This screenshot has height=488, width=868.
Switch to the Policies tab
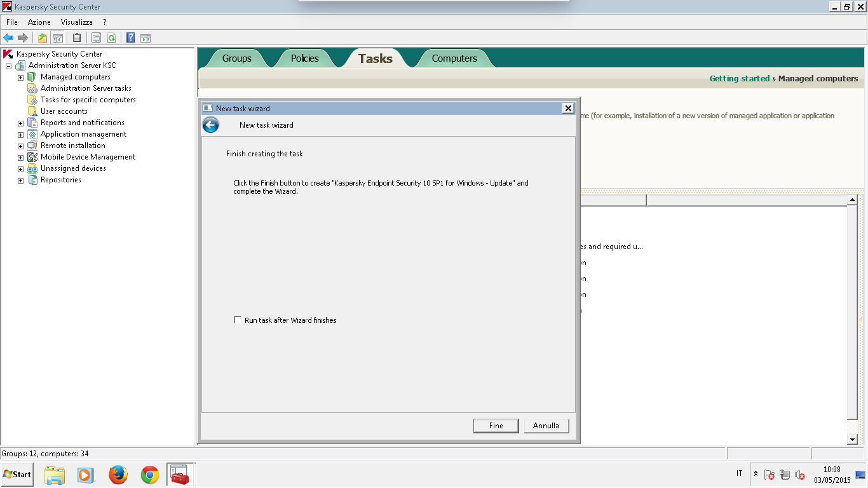click(305, 58)
